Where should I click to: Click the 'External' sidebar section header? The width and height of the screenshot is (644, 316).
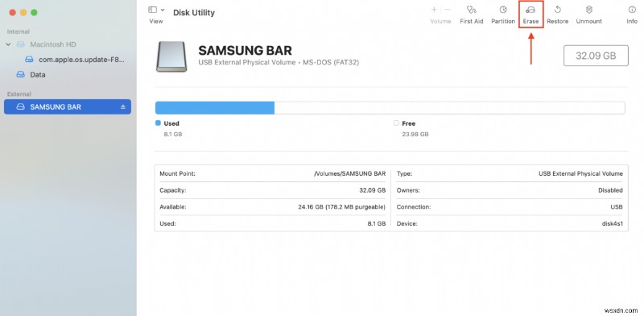[x=19, y=94]
